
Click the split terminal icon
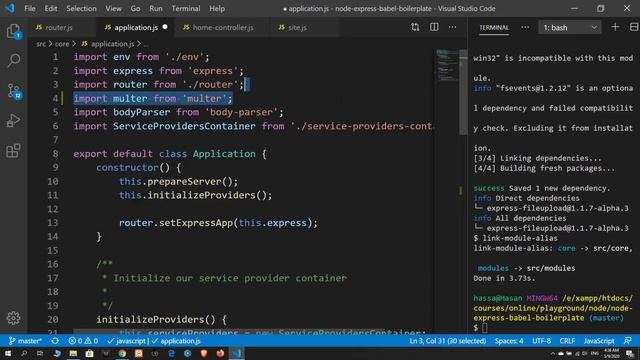click(634, 27)
